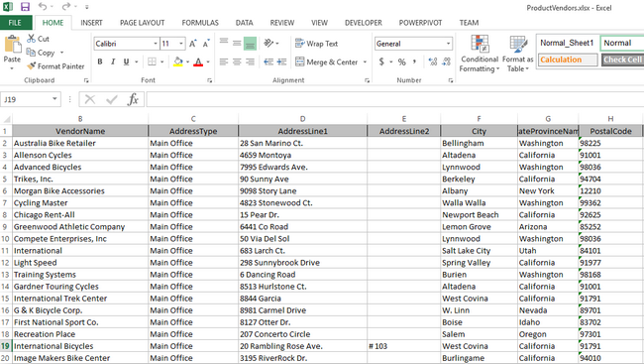Viewport: 644px width, 364px height.
Task: Toggle Align Left
Action: [224, 61]
